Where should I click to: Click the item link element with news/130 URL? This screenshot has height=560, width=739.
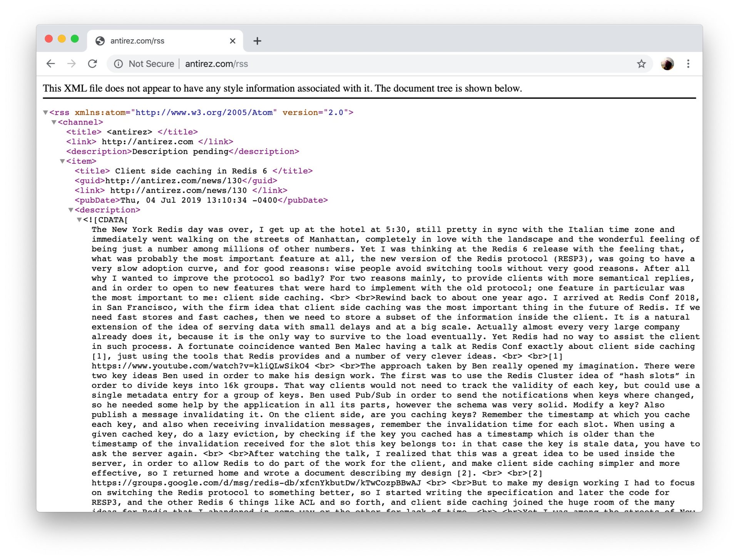(x=181, y=191)
